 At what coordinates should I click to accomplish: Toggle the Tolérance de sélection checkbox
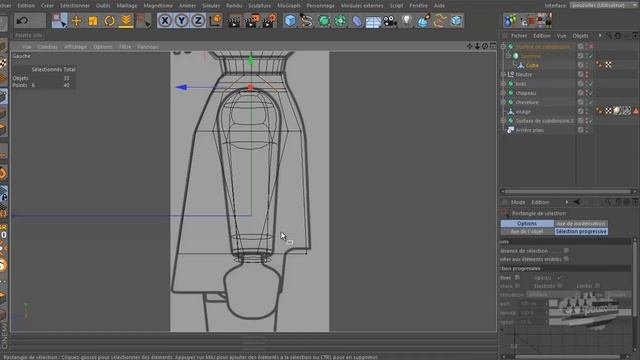click(566, 251)
